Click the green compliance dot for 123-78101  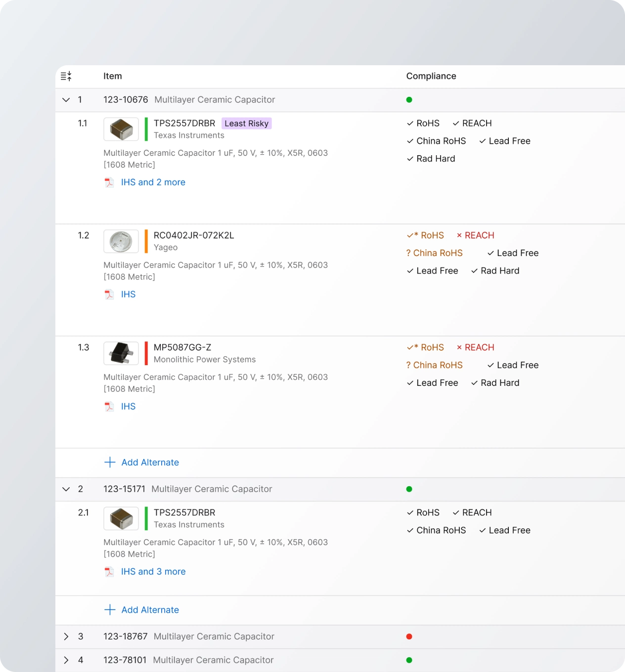[409, 660]
